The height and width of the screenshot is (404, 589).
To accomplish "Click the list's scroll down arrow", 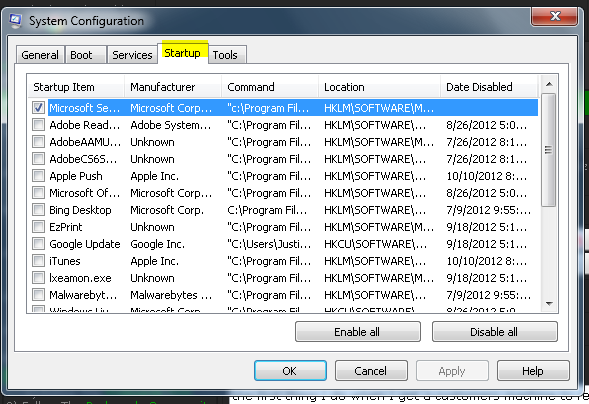I will pos(549,303).
